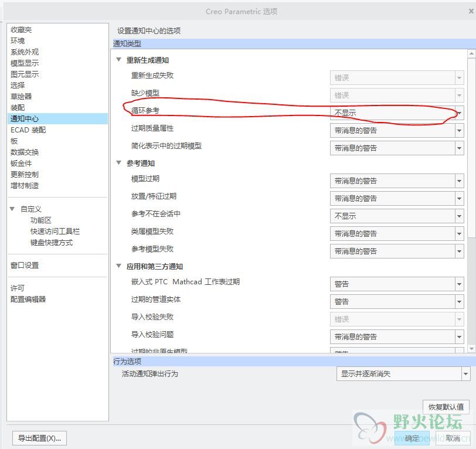Image resolution: width=476 pixels, height=449 pixels.
Task: Collapse 重新生成通知 section
Action: [118, 60]
